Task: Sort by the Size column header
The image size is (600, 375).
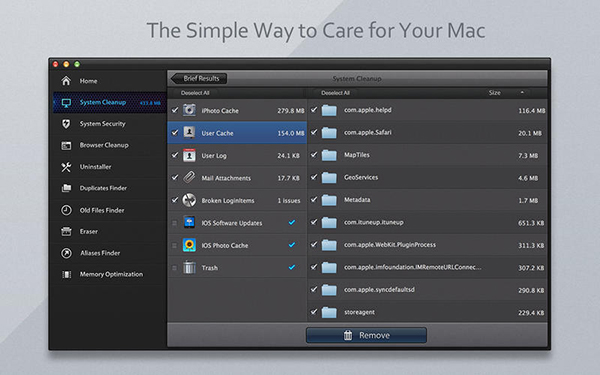Action: (x=494, y=93)
